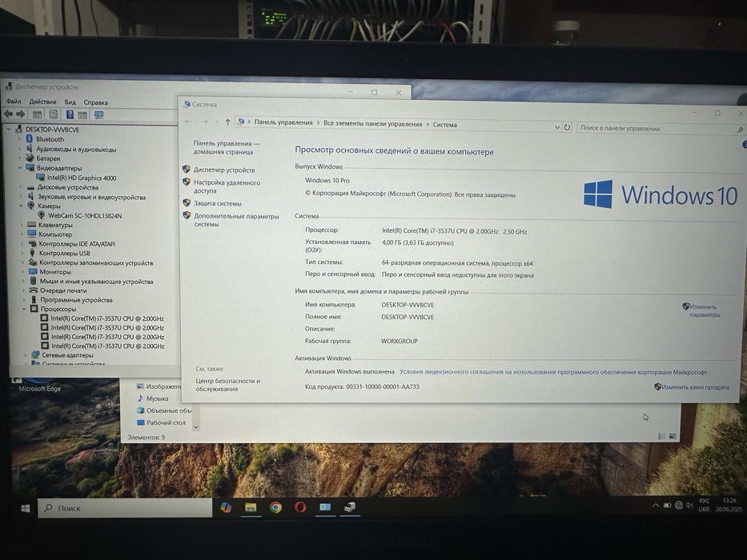The width and height of the screenshot is (747, 560).
Task: Open Файл menu in Device Manager
Action: click(x=14, y=102)
